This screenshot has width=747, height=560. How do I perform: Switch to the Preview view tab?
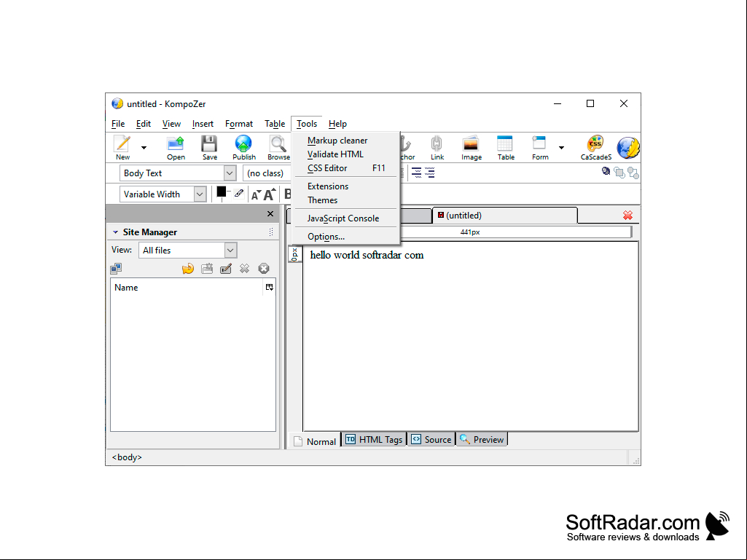coord(482,440)
